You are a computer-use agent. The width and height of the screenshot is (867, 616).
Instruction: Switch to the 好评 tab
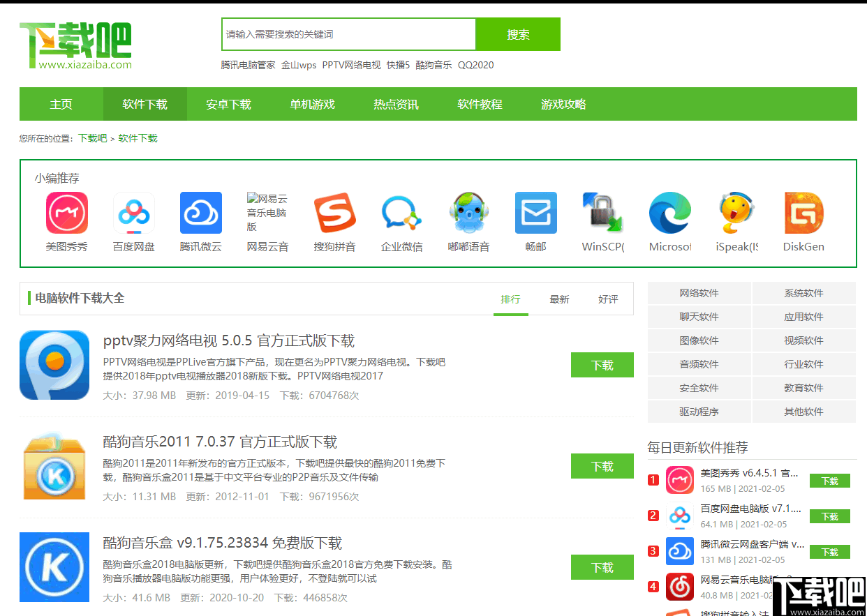point(607,299)
